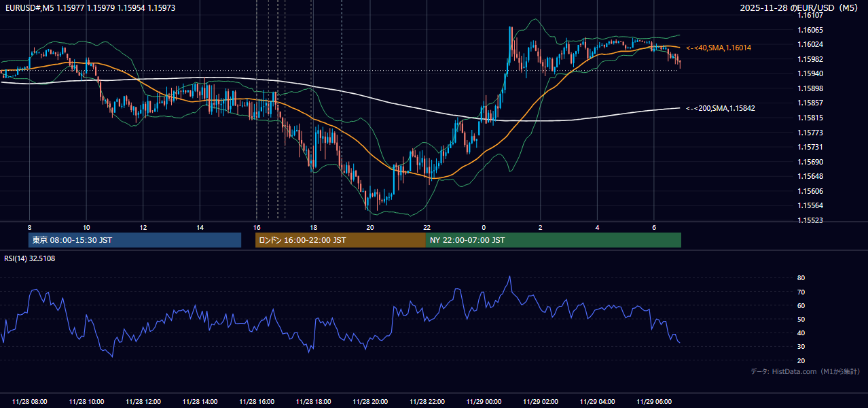The width and height of the screenshot is (868, 408).
Task: Click the 11/28 10:00 date label
Action: click(86, 402)
